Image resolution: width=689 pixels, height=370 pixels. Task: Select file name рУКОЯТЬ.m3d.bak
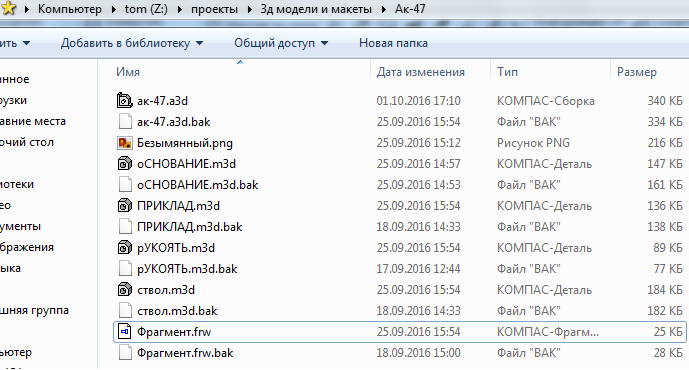click(x=187, y=269)
